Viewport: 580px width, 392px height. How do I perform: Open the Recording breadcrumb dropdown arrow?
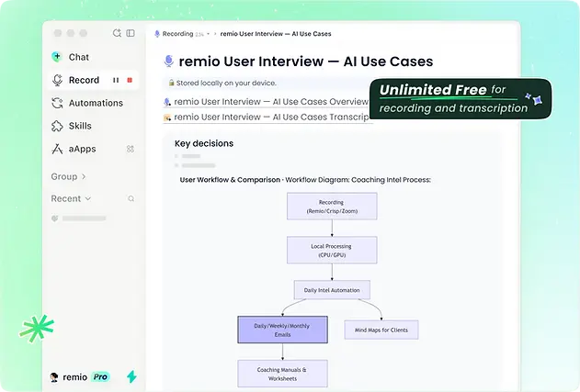click(209, 34)
